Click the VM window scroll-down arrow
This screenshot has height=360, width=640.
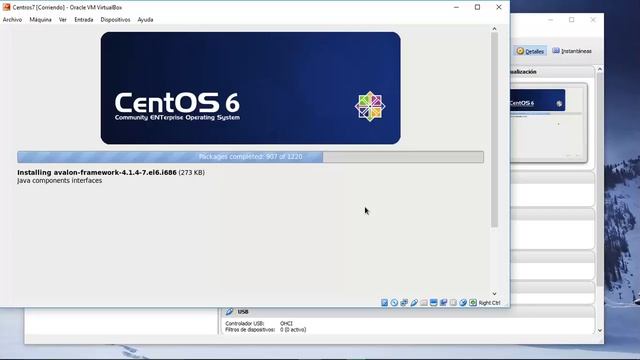tap(494, 294)
